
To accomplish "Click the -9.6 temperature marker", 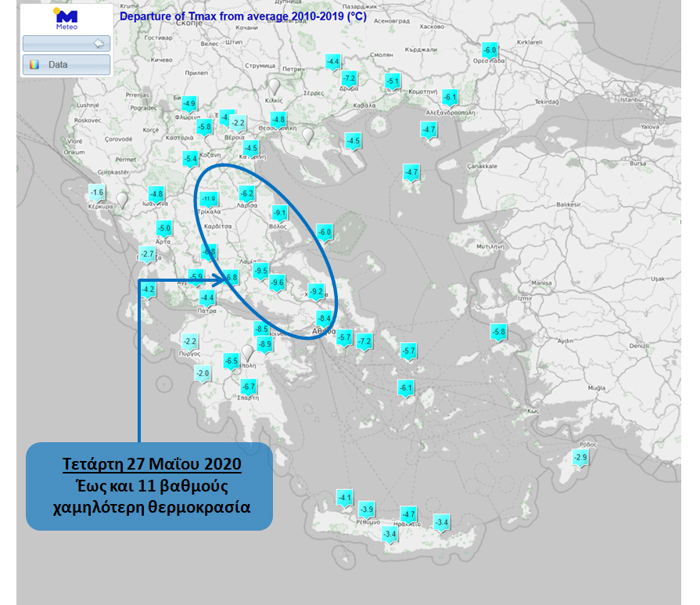I will tap(277, 283).
